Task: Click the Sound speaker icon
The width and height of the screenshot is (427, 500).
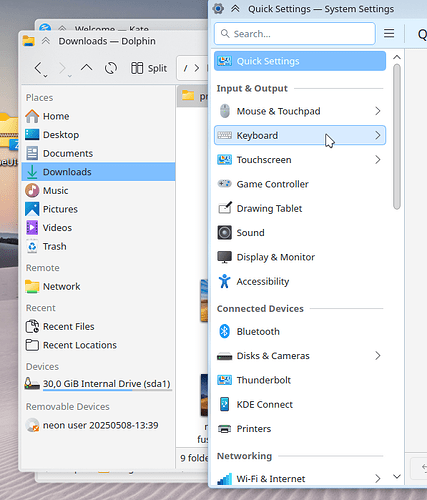Action: [225, 233]
